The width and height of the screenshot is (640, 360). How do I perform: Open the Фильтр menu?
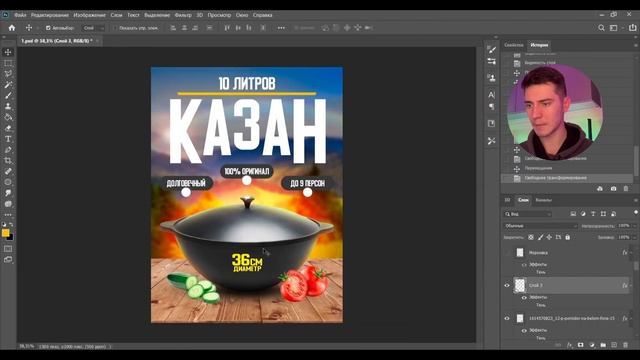tap(183, 15)
